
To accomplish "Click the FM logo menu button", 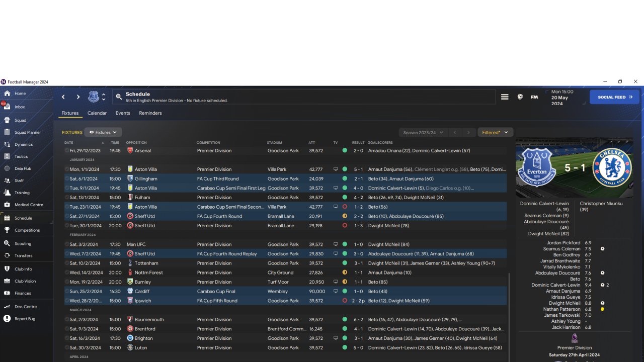I will [534, 97].
